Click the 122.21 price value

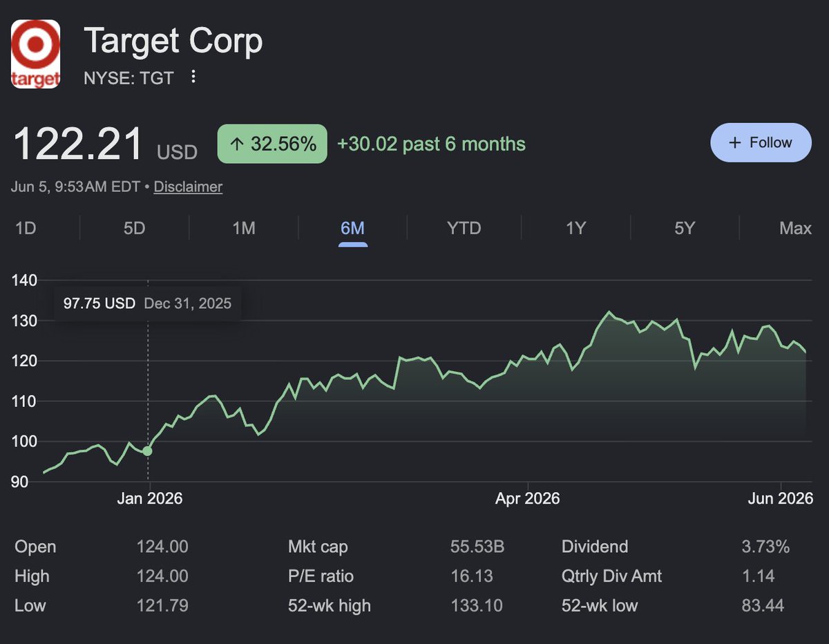78,145
